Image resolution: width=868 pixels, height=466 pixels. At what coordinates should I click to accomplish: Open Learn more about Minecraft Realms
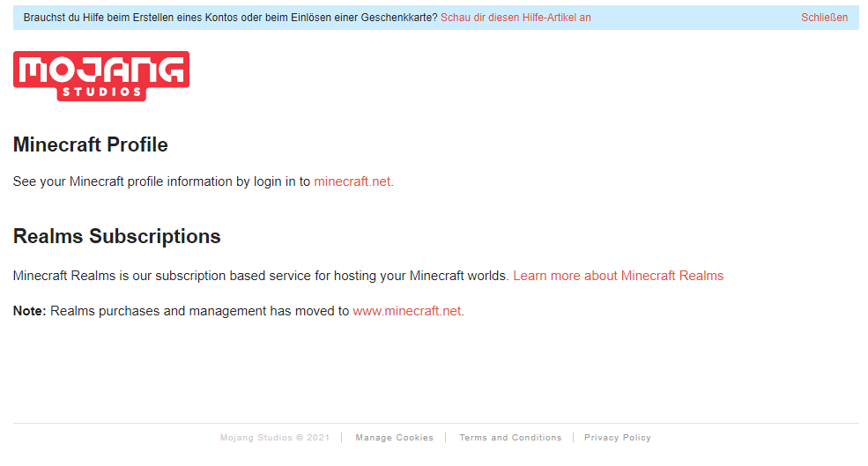click(x=618, y=276)
